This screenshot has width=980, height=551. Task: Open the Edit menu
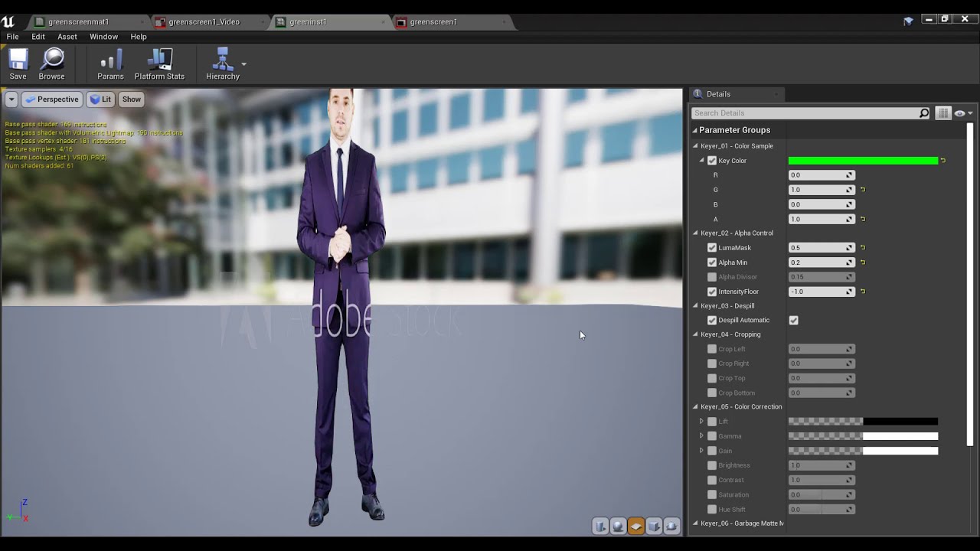pos(38,37)
